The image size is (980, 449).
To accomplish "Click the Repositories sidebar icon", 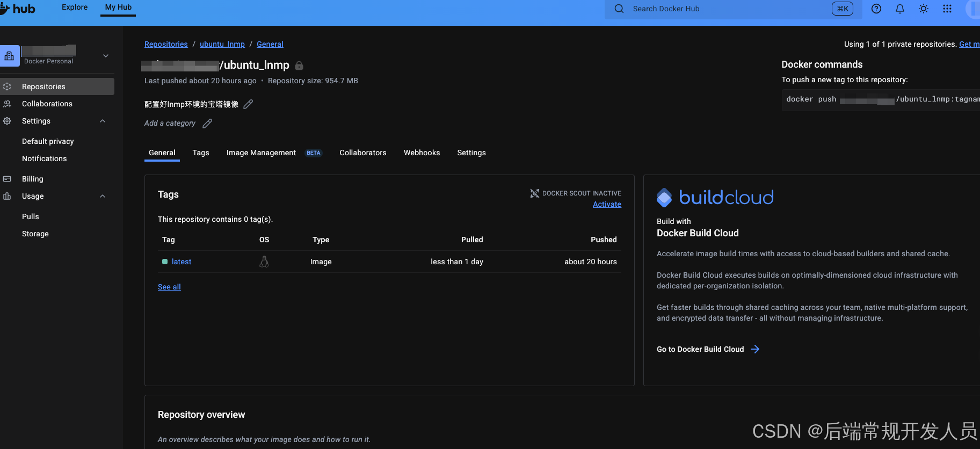I will [x=7, y=86].
